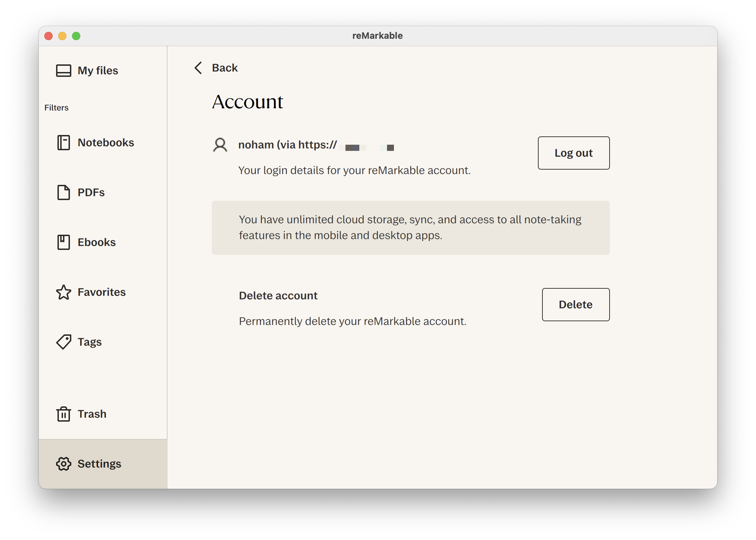The width and height of the screenshot is (756, 540).
Task: Go Back to settings list
Action: (225, 68)
